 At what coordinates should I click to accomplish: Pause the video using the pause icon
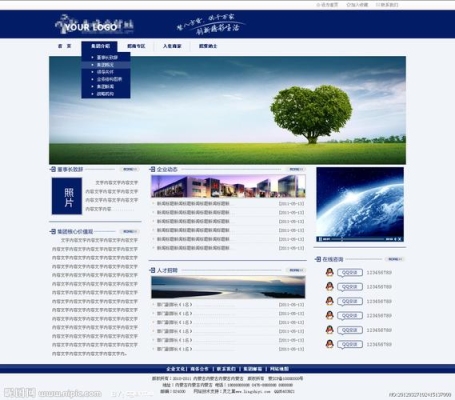pos(320,239)
